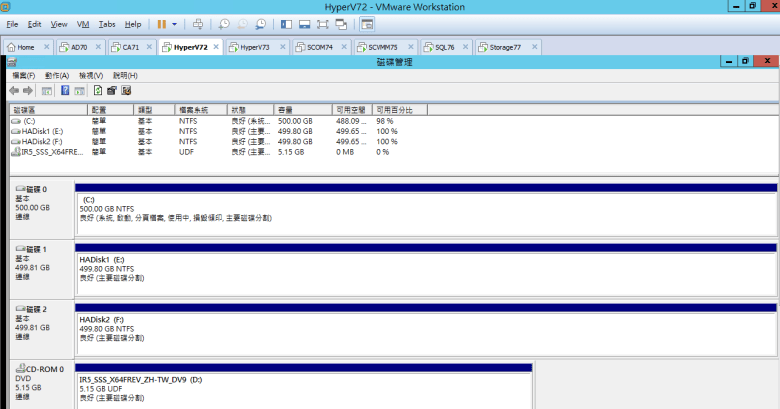This screenshot has width=780, height=409.
Task: Click the back arrow in Disk Management
Action: click(x=15, y=90)
